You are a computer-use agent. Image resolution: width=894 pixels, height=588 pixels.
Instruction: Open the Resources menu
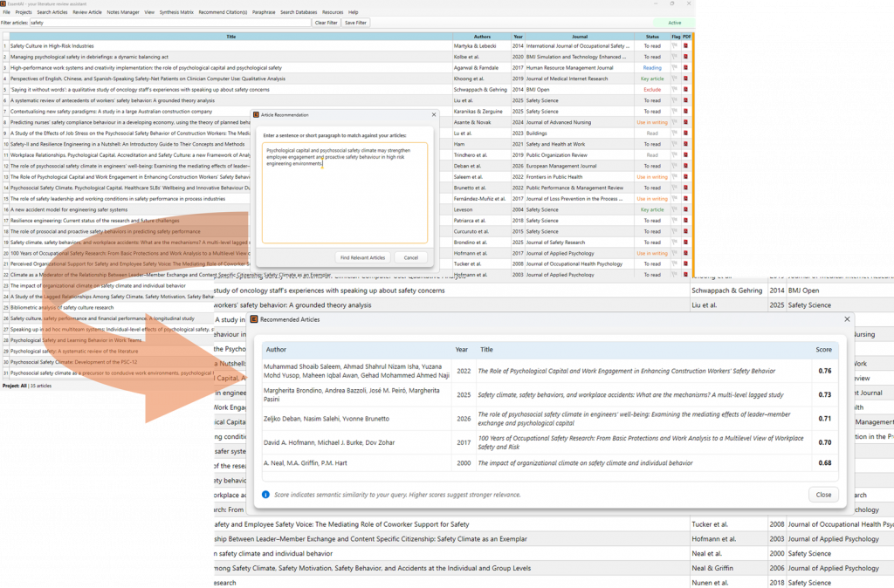click(333, 12)
